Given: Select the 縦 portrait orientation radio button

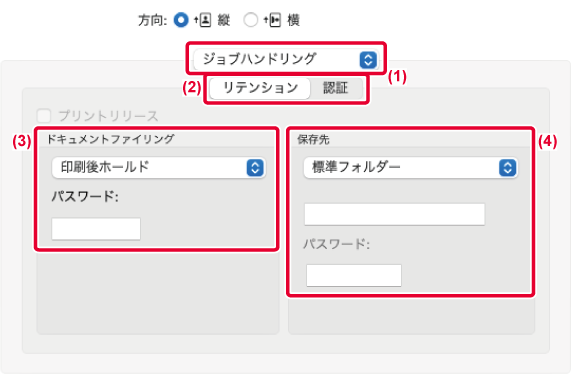Looking at the screenshot, I should pyautogui.click(x=181, y=20).
